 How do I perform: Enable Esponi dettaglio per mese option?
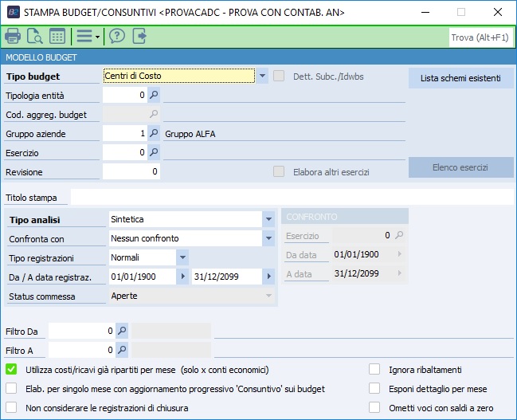[x=374, y=389]
